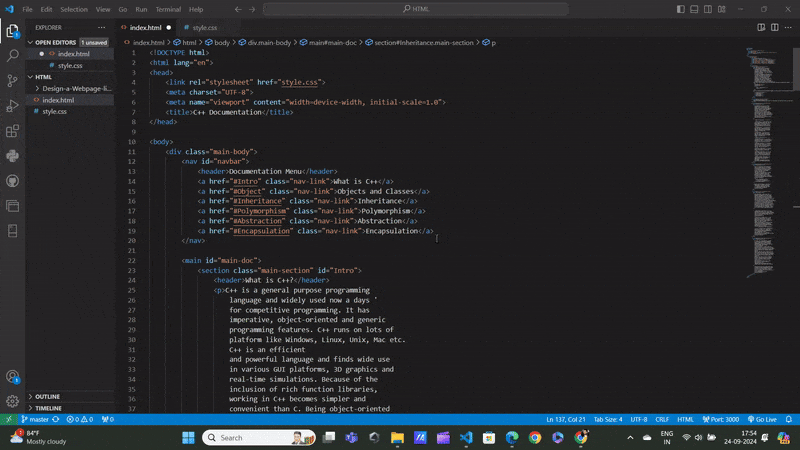800x450 pixels.
Task: Click Ln 137, Col 21 position indicator
Action: point(565,419)
